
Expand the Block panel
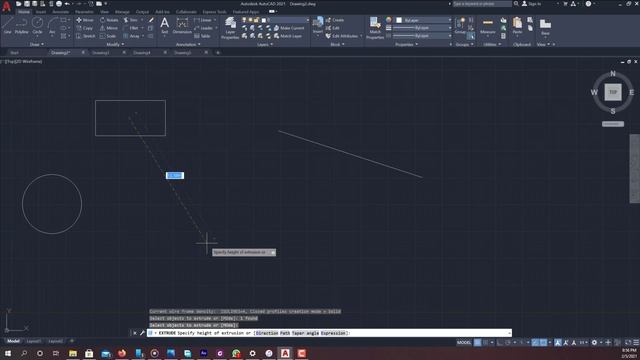click(337, 44)
